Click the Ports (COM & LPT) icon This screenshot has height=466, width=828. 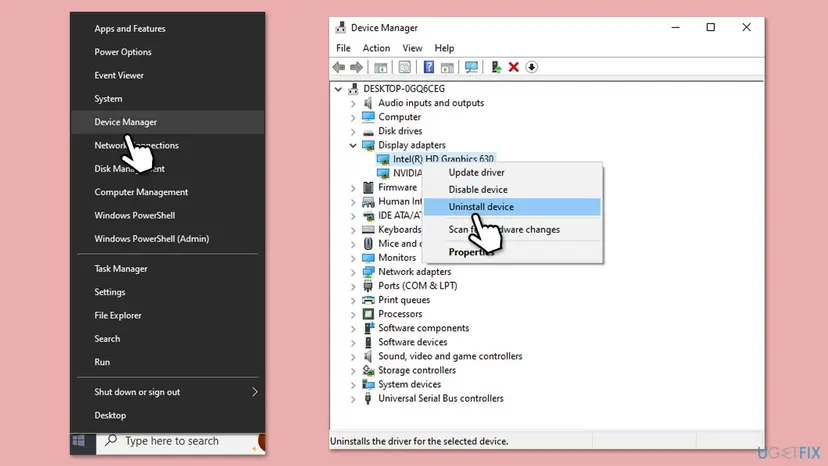coord(368,286)
